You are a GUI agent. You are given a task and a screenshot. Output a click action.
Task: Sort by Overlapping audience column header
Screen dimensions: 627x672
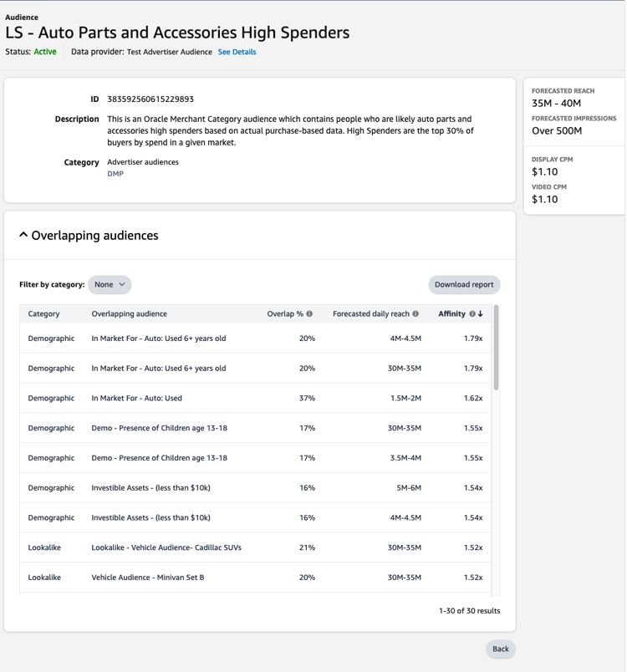coord(129,314)
